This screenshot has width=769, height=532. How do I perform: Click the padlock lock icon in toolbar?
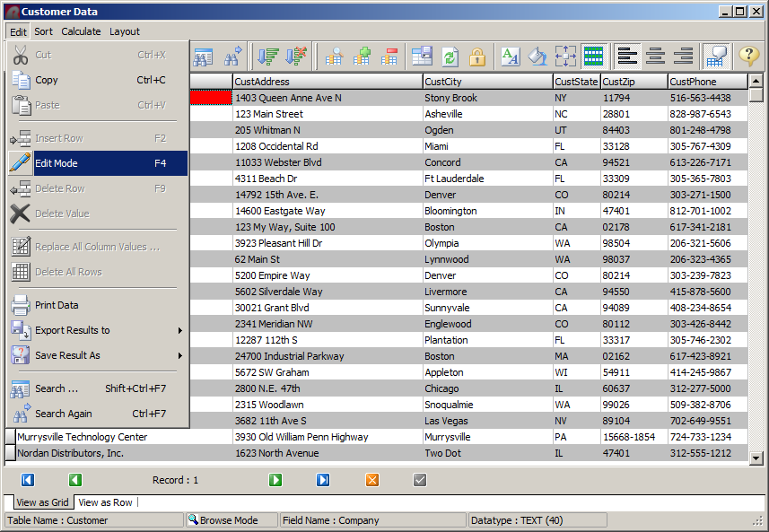[x=477, y=57]
